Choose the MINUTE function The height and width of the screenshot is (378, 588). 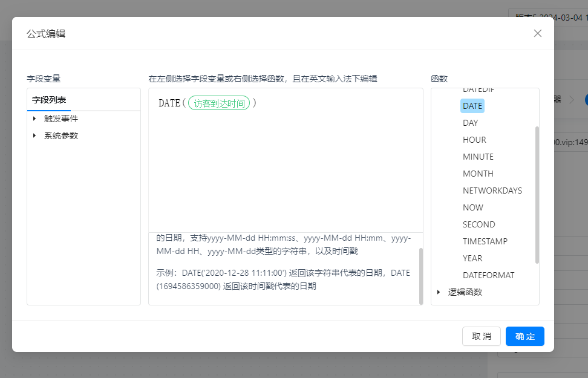(478, 157)
